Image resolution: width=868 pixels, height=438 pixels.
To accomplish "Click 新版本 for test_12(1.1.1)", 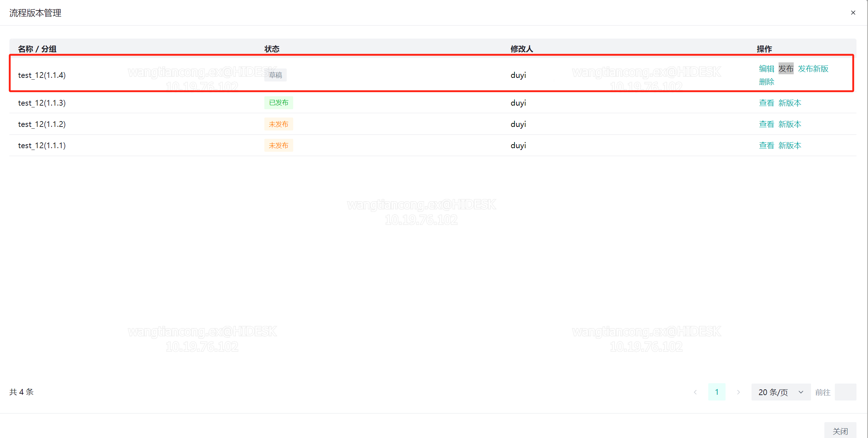I will click(790, 145).
